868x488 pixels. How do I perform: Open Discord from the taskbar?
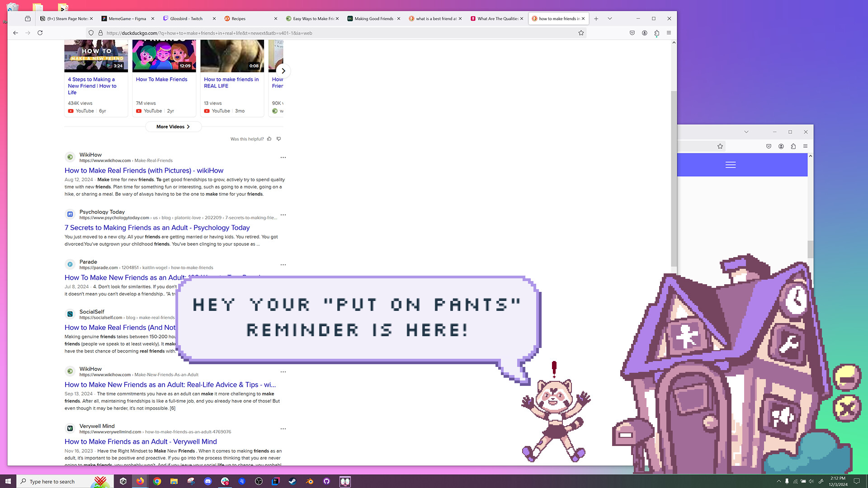208,481
